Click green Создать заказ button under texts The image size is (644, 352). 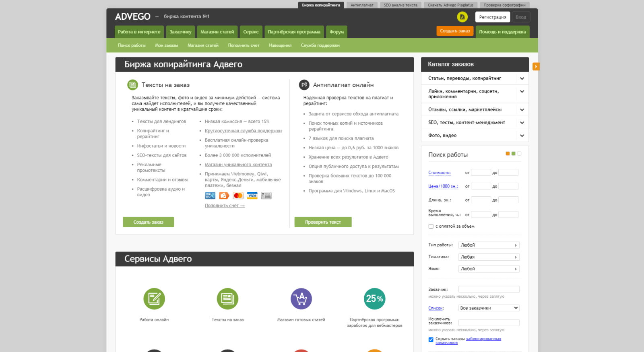pos(149,222)
